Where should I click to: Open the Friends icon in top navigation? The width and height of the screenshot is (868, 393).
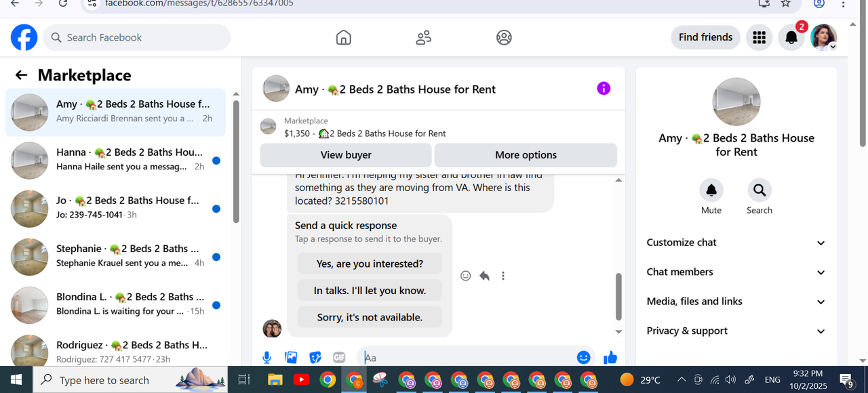[424, 37]
